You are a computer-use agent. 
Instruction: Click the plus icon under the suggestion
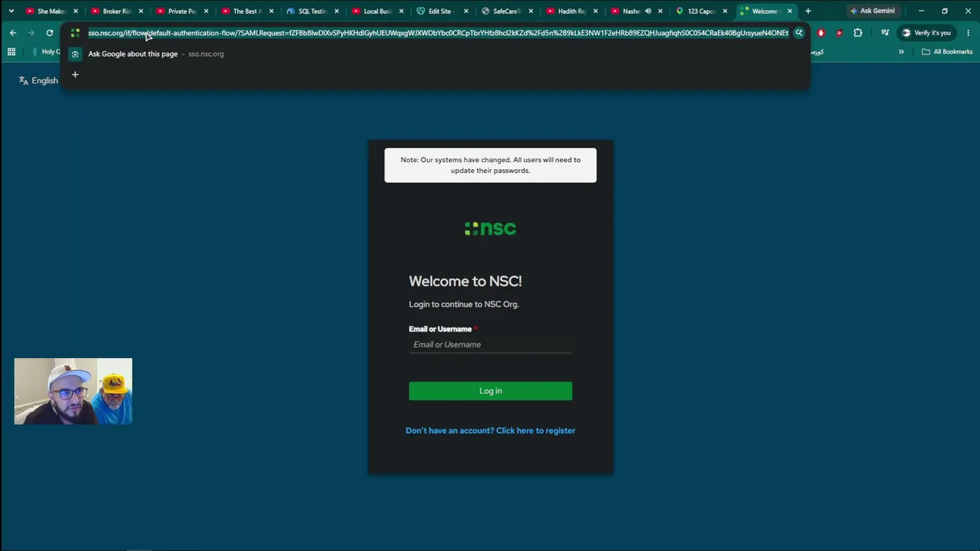(x=75, y=74)
